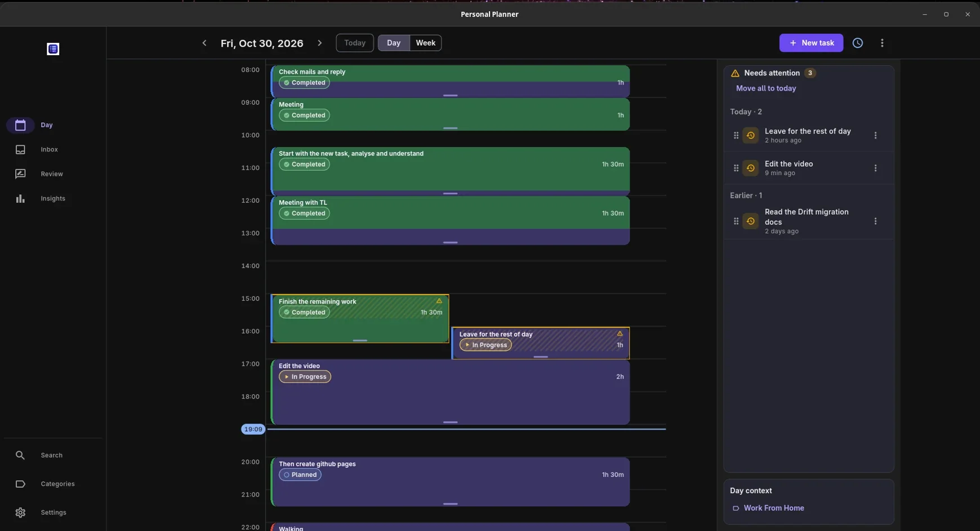The width and height of the screenshot is (980, 531).
Task: Click drag handle of Read the Drift migration docs
Action: coord(736,221)
